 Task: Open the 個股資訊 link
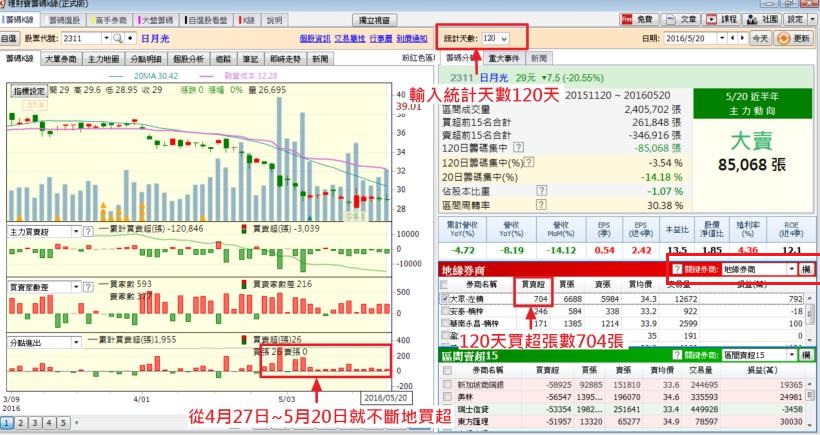click(x=315, y=39)
